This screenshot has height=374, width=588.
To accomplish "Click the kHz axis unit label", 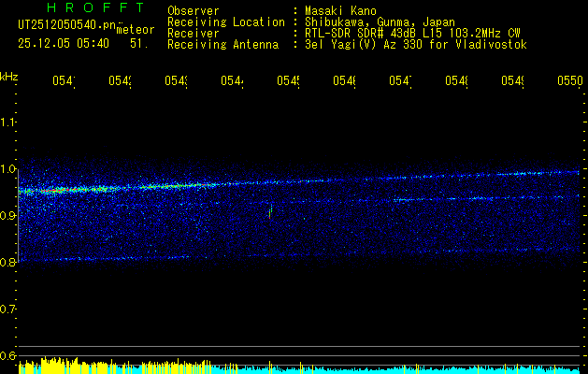I will pos(9,77).
